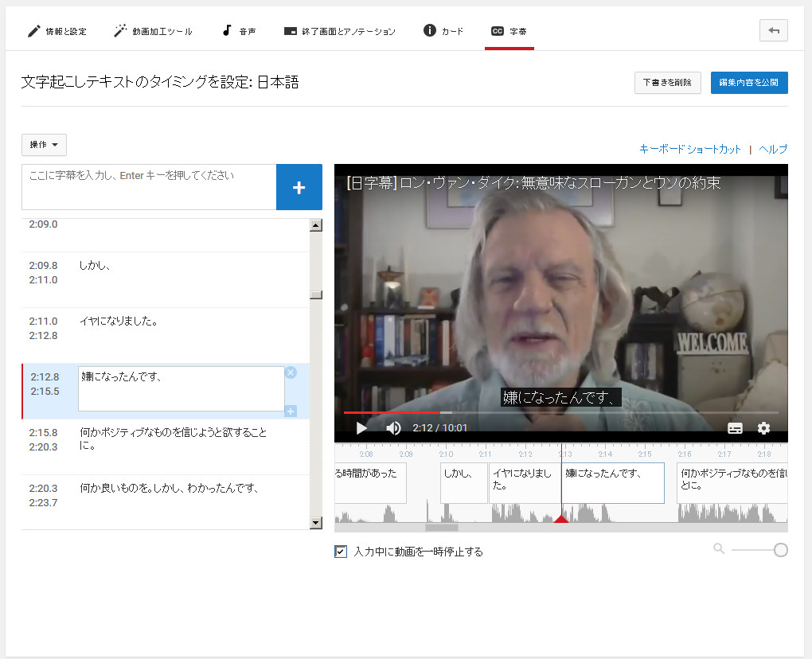Go to the 終了画面とアノテーション tab

tap(339, 32)
